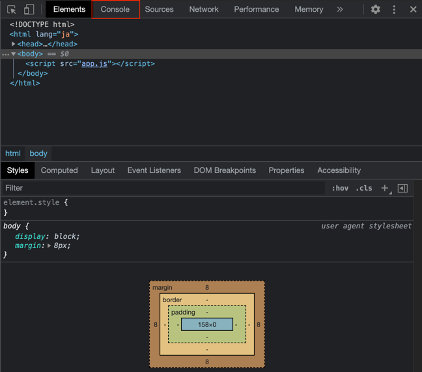
Task: Open the Performance tab
Action: [x=256, y=9]
